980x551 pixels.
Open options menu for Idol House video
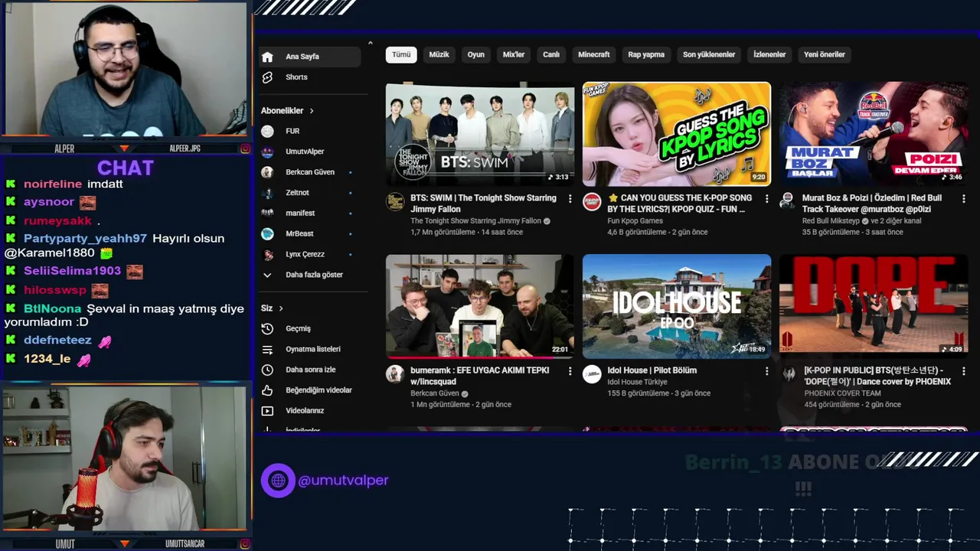point(767,371)
